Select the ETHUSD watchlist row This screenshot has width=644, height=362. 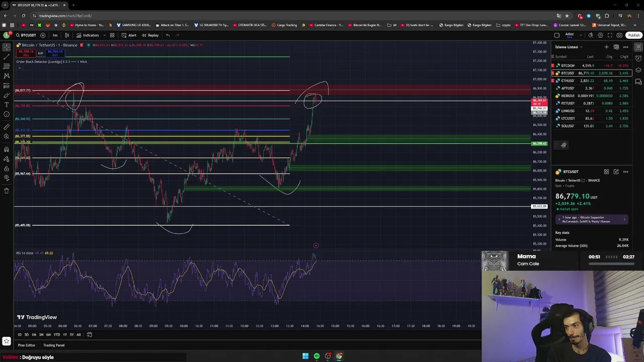(x=592, y=80)
